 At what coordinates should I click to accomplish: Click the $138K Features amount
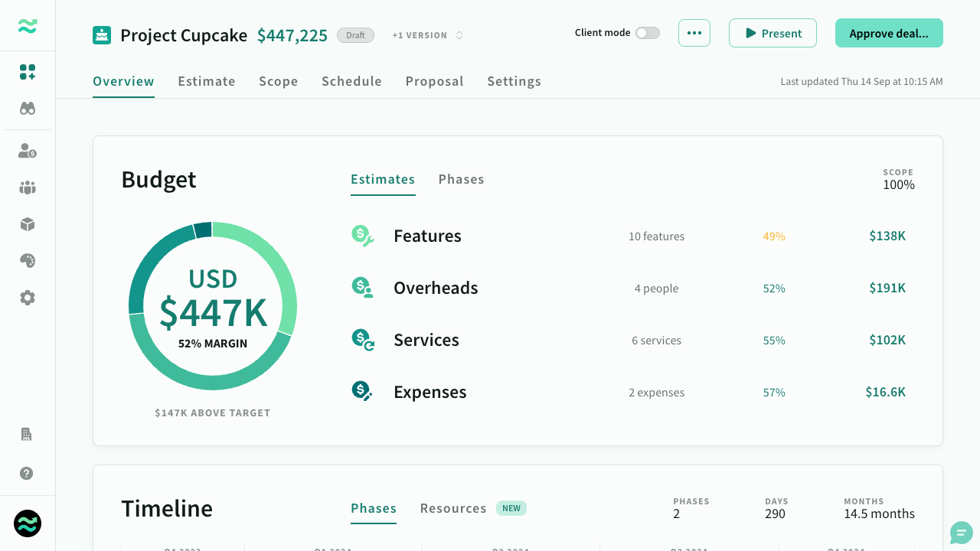[x=887, y=236]
